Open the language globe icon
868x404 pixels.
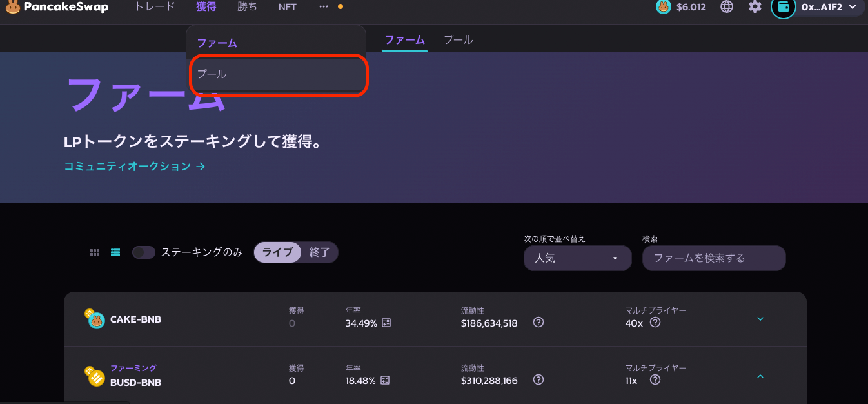pos(727,7)
